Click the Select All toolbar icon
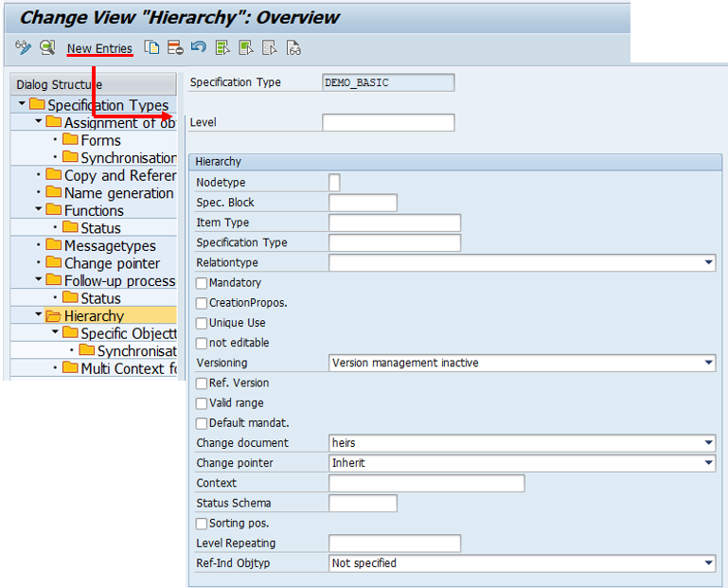Viewport: 728px width, 588px height. click(222, 47)
